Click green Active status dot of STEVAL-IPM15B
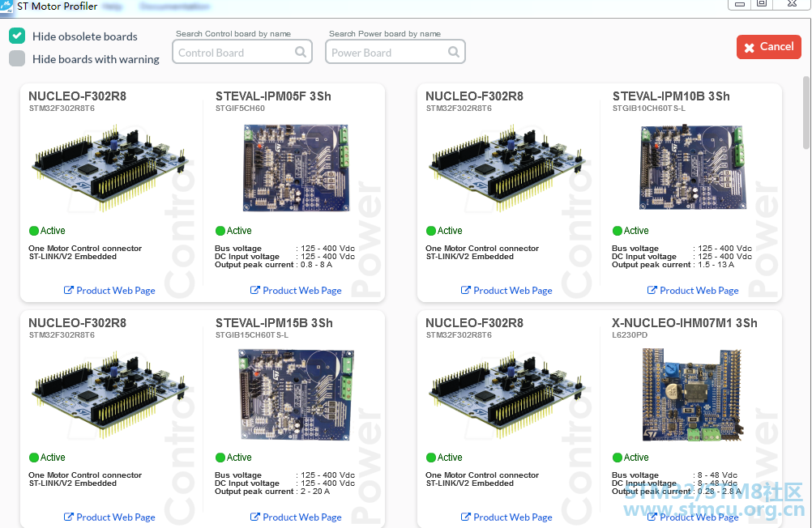Viewport: 812px width, 528px height. pyautogui.click(x=220, y=458)
